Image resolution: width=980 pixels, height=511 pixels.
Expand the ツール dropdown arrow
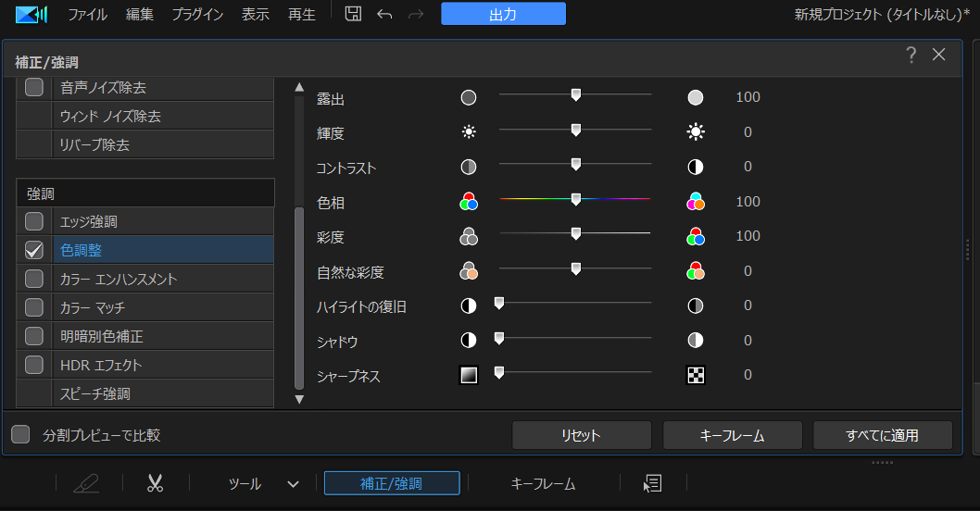(x=293, y=484)
